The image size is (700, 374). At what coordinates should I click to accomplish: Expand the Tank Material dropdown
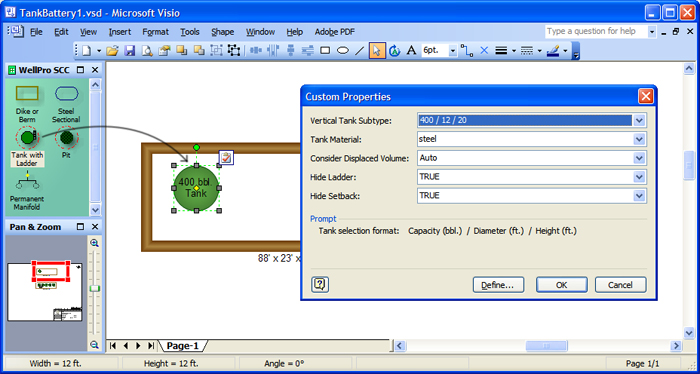tap(640, 139)
